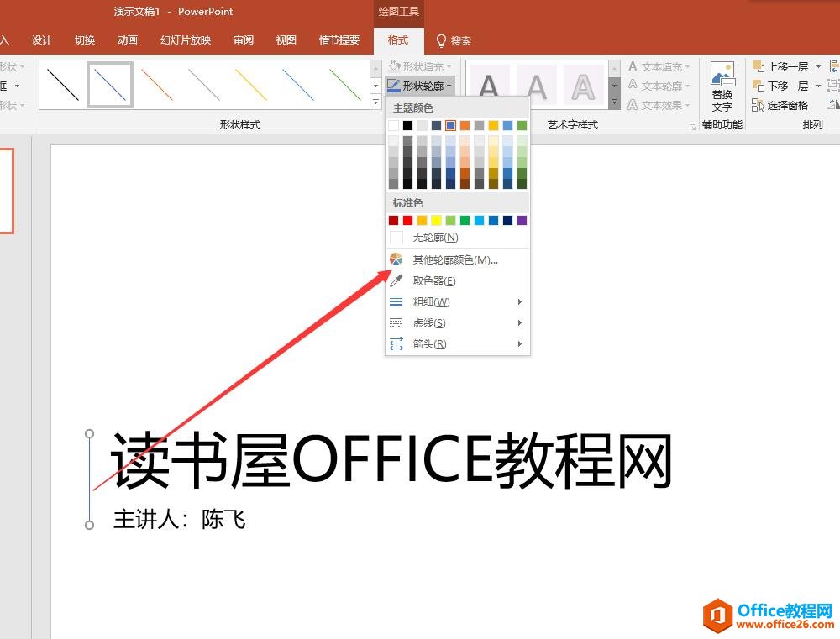Click the 搜索 search box
Screen dimensions: 840x639
tap(458, 39)
